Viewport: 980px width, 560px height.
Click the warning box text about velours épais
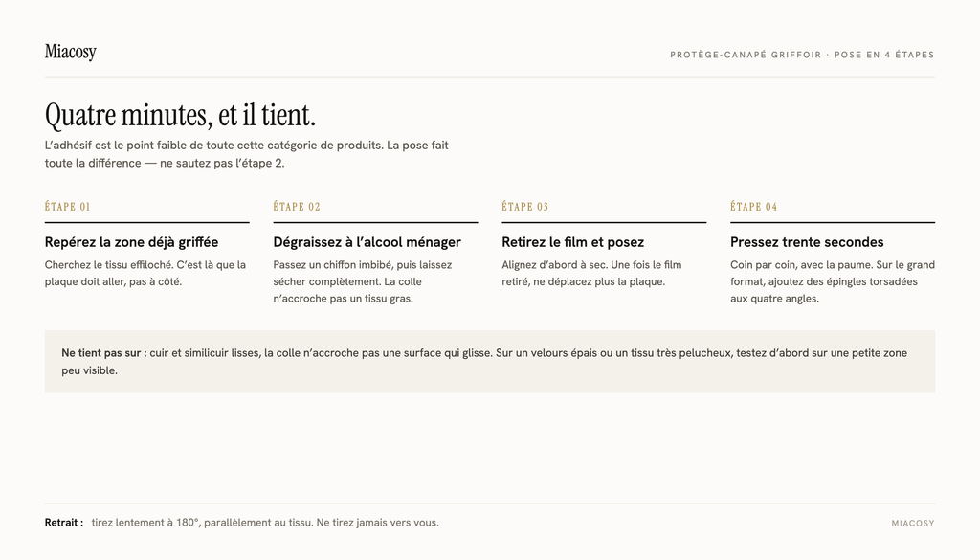[x=484, y=362]
